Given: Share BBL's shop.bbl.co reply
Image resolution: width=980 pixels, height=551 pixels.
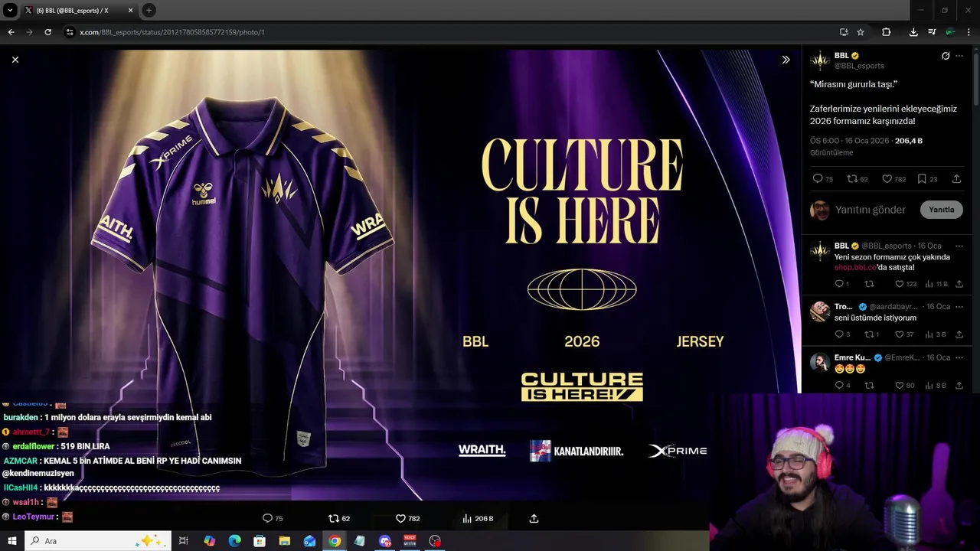Looking at the screenshot, I should [959, 284].
